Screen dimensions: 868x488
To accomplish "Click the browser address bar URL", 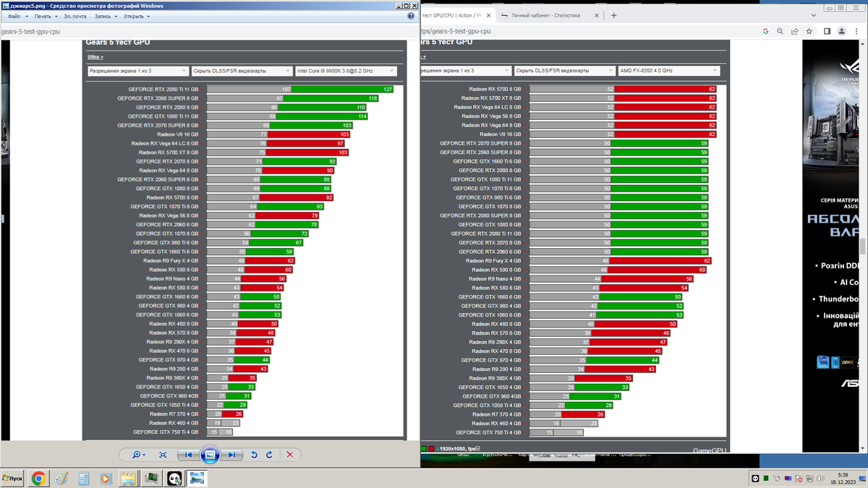I will tap(456, 31).
